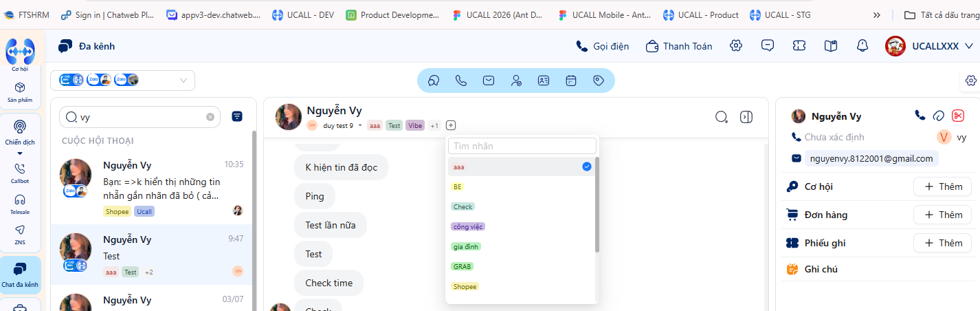Click the calendar icon in center toolbar
Image resolution: width=980 pixels, height=311 pixels.
tap(571, 81)
